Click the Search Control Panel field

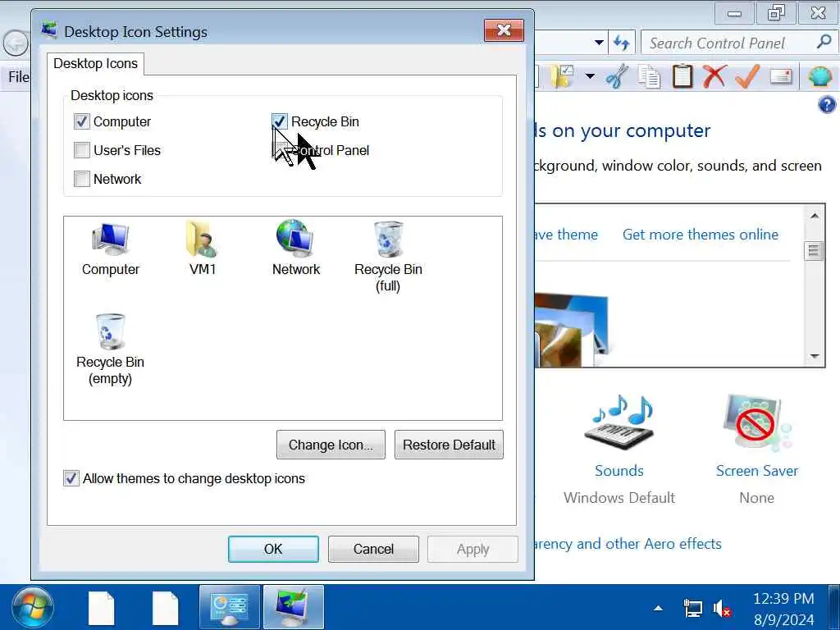click(731, 43)
